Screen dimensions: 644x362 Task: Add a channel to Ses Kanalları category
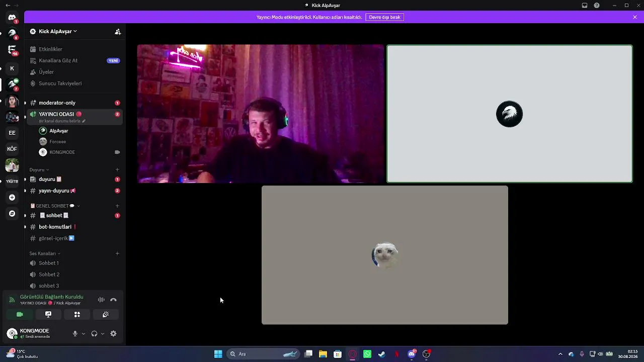[117, 253]
